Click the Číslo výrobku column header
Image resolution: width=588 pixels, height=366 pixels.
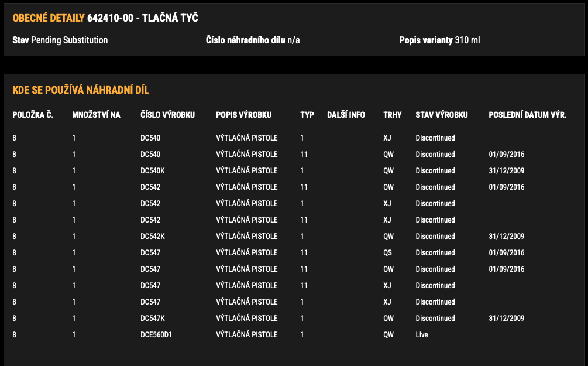[x=167, y=115]
